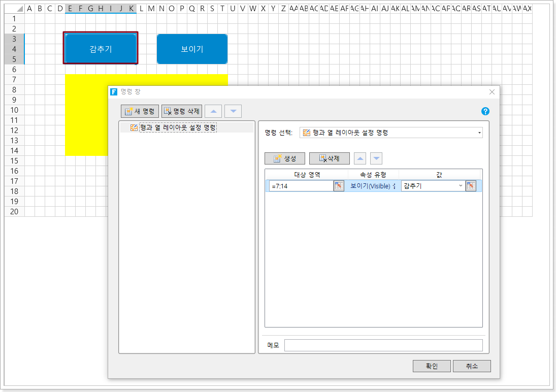Click the 대상 영역 input field containing =7:14
Screen dimensions: 556x392
[x=301, y=186]
